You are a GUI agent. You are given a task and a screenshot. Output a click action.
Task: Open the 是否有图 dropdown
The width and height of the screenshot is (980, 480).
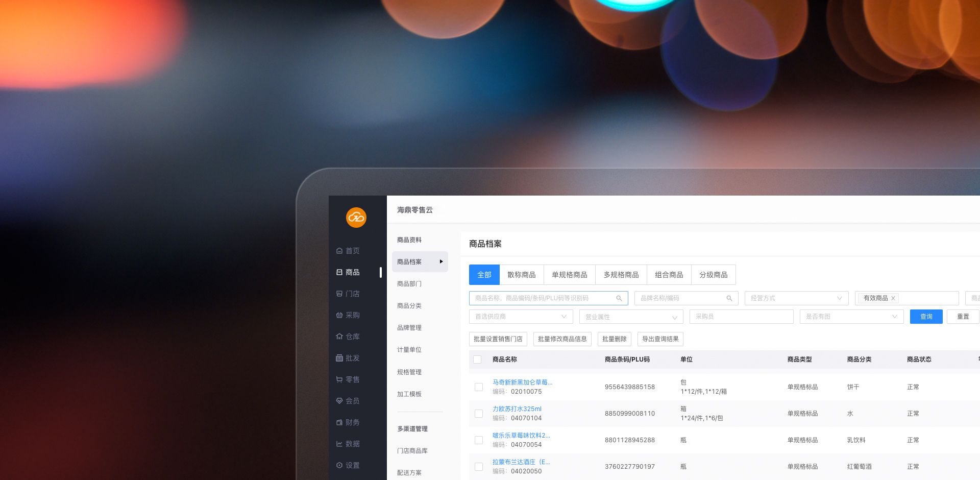point(852,317)
